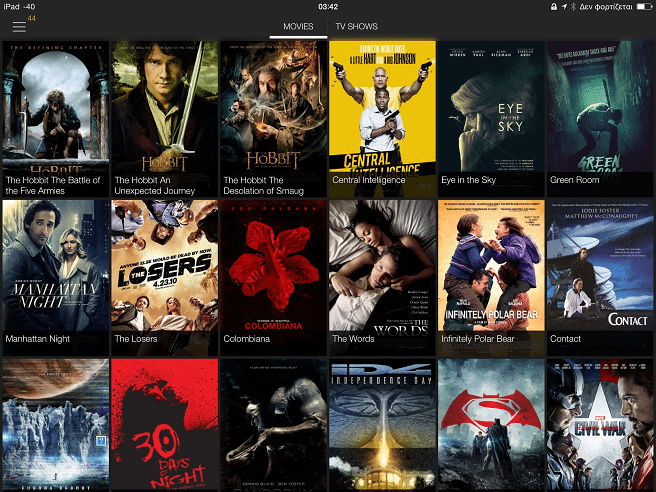
Task: Click the yellow 44 notification count
Action: coord(31,18)
